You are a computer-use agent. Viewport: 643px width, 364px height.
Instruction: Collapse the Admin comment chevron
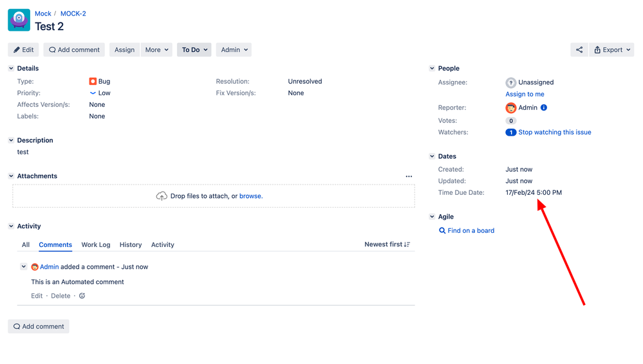[24, 266]
